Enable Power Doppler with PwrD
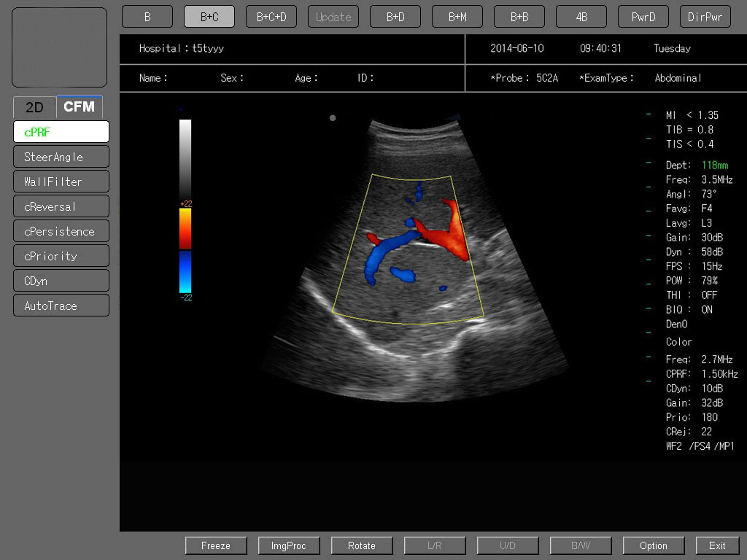747x560 pixels. (643, 16)
